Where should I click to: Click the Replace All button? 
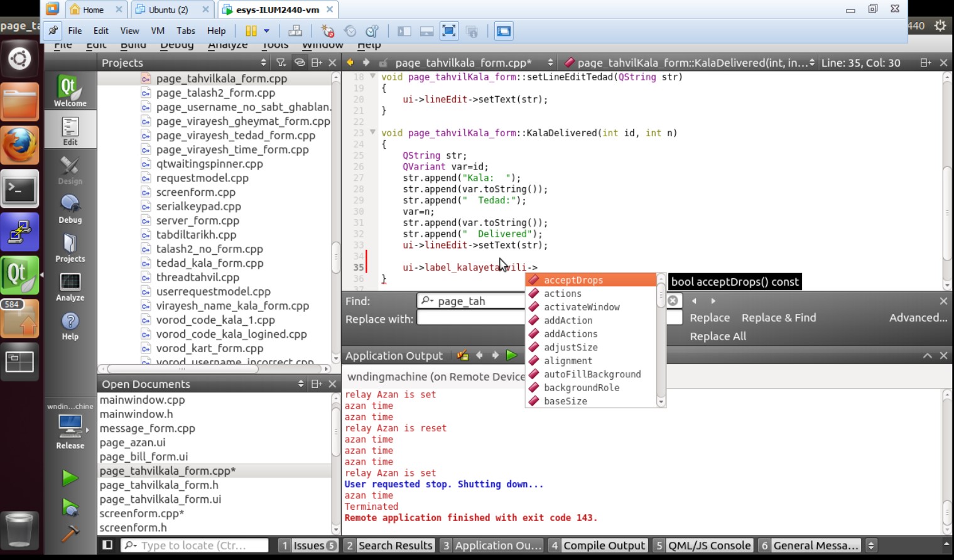(x=718, y=336)
